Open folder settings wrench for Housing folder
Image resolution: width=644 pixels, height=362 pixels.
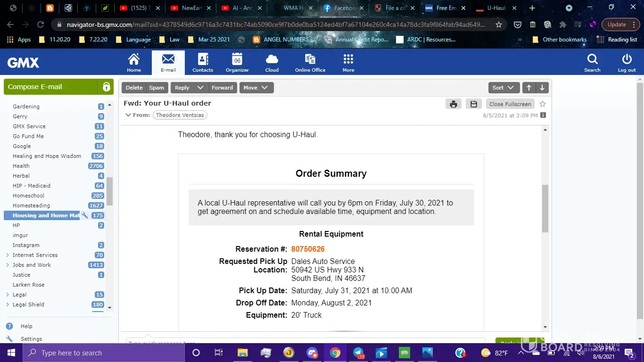[85, 215]
